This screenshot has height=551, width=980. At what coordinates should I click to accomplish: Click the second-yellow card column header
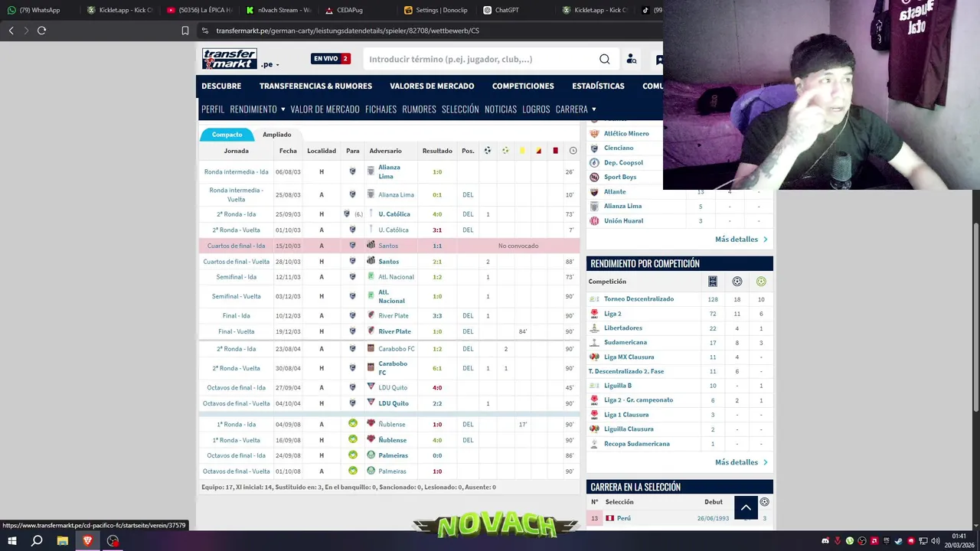click(538, 151)
